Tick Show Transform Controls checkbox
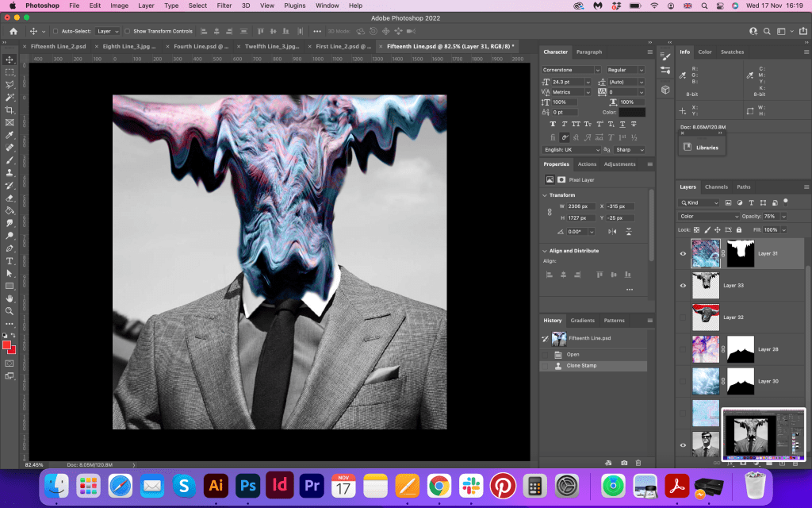Screen dimensions: 812x508 [x=127, y=31]
